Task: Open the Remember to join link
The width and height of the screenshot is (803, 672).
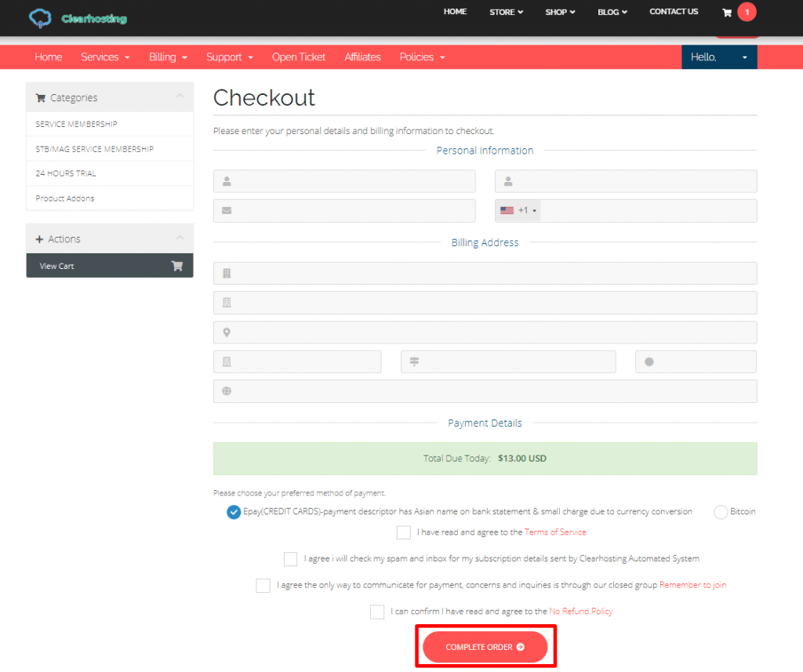Action: click(692, 585)
